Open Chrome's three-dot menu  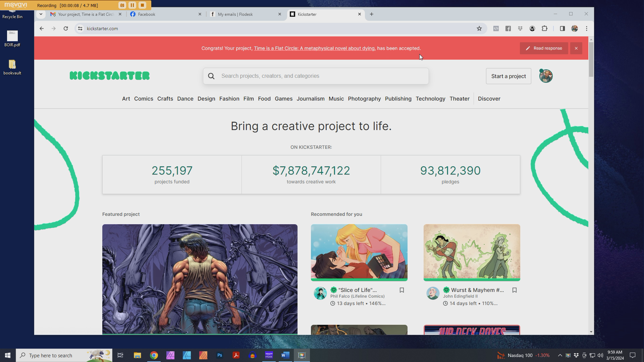587,28
